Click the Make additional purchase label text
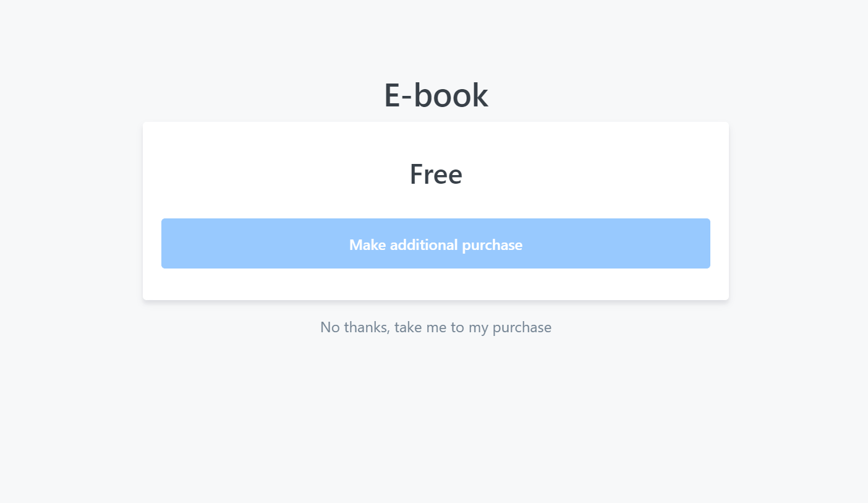This screenshot has height=503, width=868. (x=436, y=245)
